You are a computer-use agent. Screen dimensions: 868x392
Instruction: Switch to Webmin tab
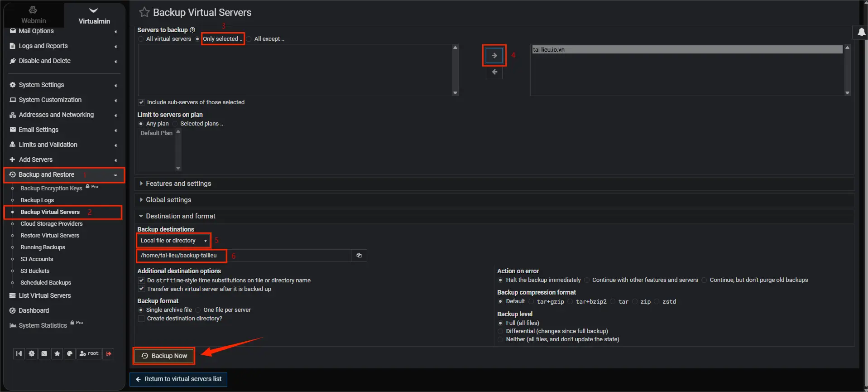coord(34,15)
